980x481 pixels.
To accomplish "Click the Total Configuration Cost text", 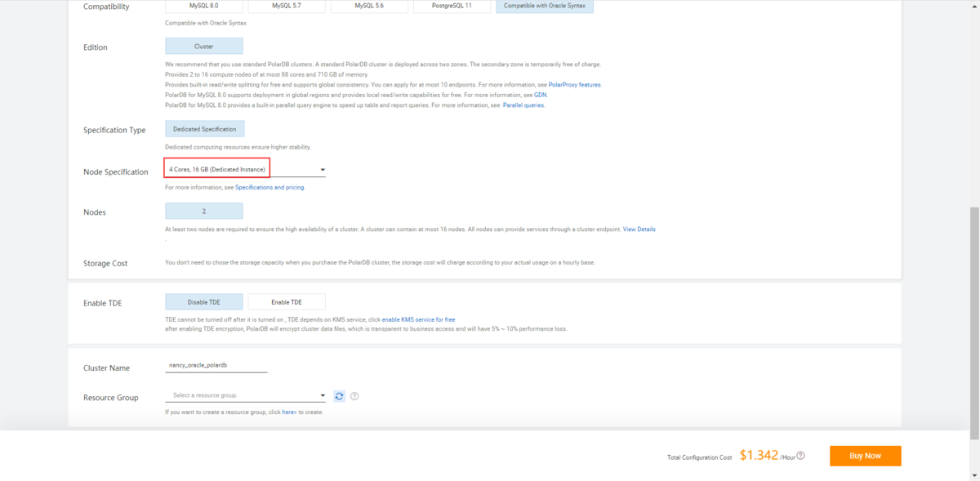I will tap(699, 457).
